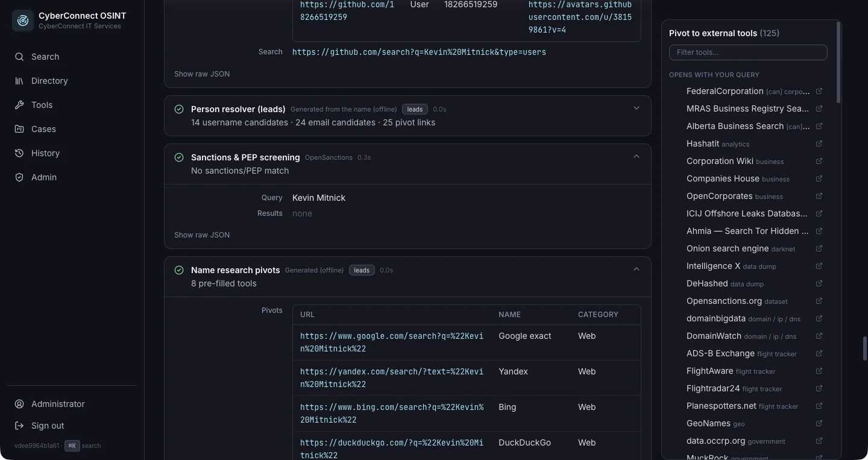Image resolution: width=868 pixels, height=460 pixels.
Task: Click the external link icon for GeoNames
Action: pos(819,424)
